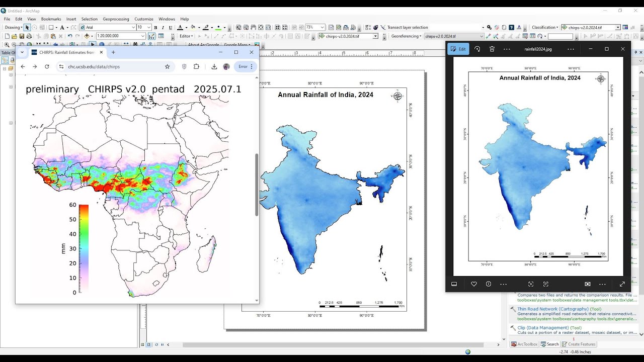The width and height of the screenshot is (644, 362).
Task: Open the View Link Table icon
Action: point(533,36)
